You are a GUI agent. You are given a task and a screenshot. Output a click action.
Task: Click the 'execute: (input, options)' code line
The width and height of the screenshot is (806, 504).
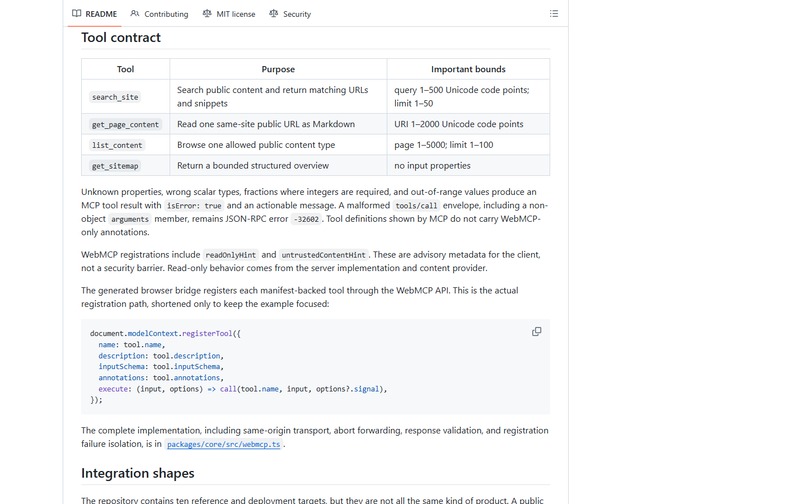tap(243, 389)
